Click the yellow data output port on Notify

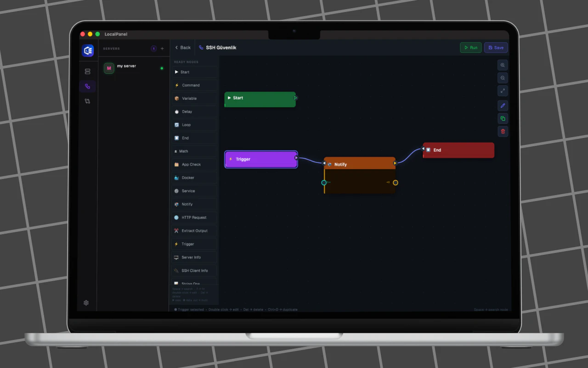tap(396, 183)
